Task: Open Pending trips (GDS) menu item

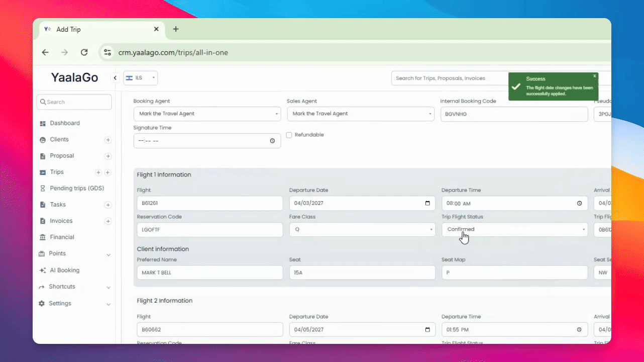Action: (77, 189)
